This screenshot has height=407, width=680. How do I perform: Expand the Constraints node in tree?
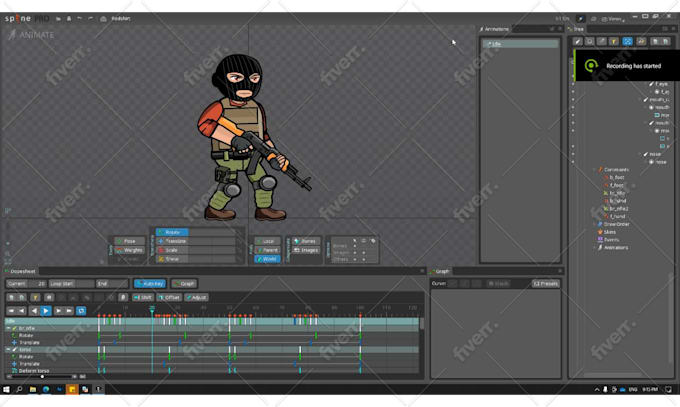595,170
